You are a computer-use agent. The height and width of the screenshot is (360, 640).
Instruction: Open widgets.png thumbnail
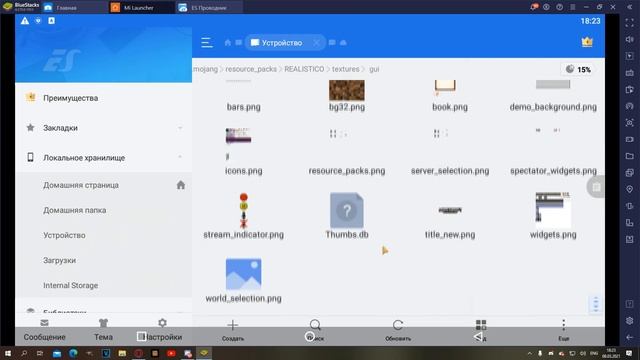pyautogui.click(x=553, y=210)
